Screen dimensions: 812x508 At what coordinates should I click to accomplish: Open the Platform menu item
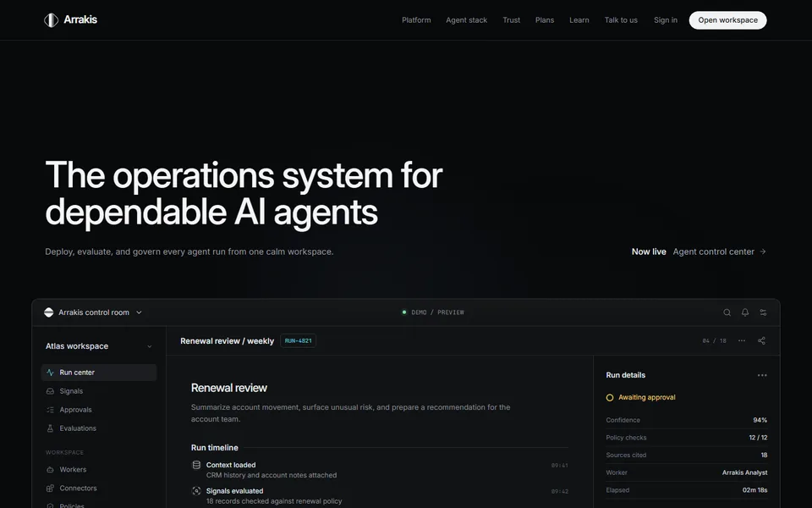[416, 20]
